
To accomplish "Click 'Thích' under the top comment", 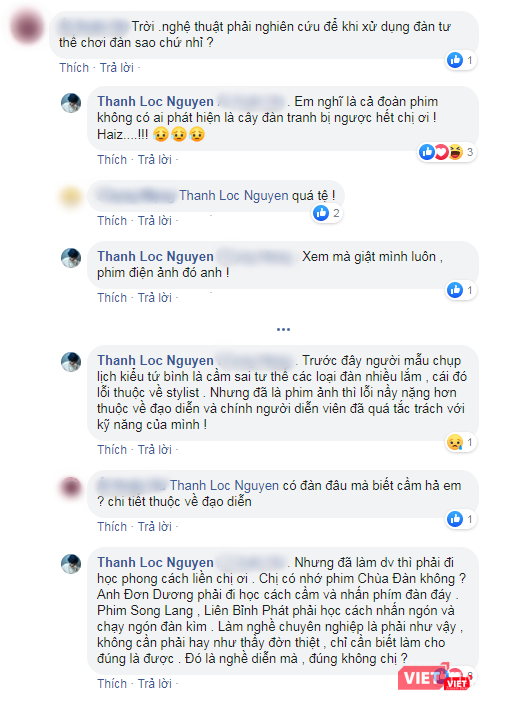I will (74, 68).
